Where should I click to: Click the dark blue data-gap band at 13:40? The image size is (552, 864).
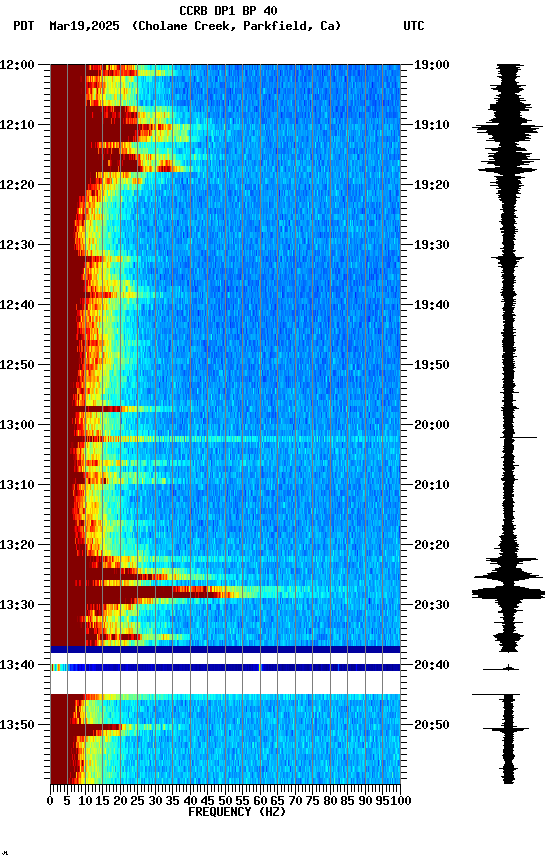[x=225, y=667]
